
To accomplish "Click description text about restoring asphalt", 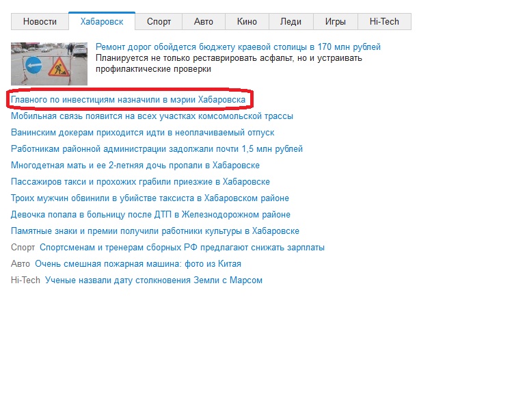I will point(229,64).
